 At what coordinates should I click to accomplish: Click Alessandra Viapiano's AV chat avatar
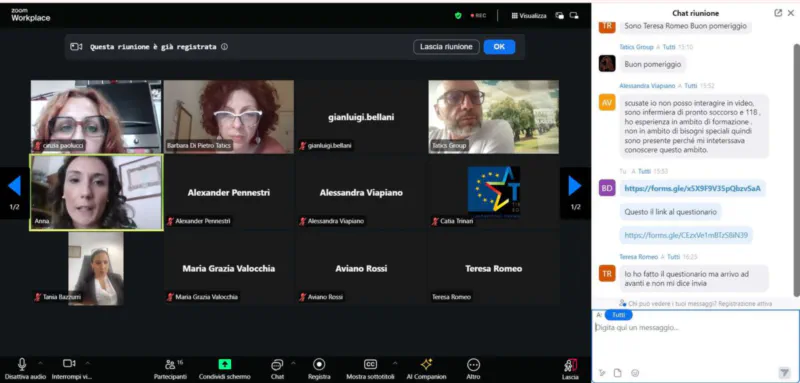(x=607, y=103)
